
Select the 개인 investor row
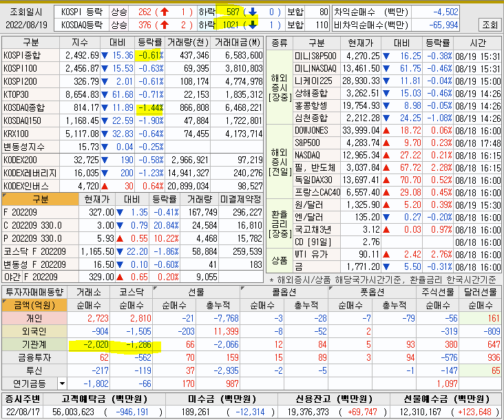pos(251,319)
